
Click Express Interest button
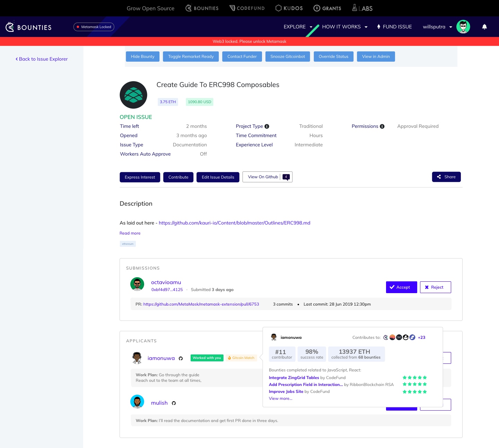point(140,177)
